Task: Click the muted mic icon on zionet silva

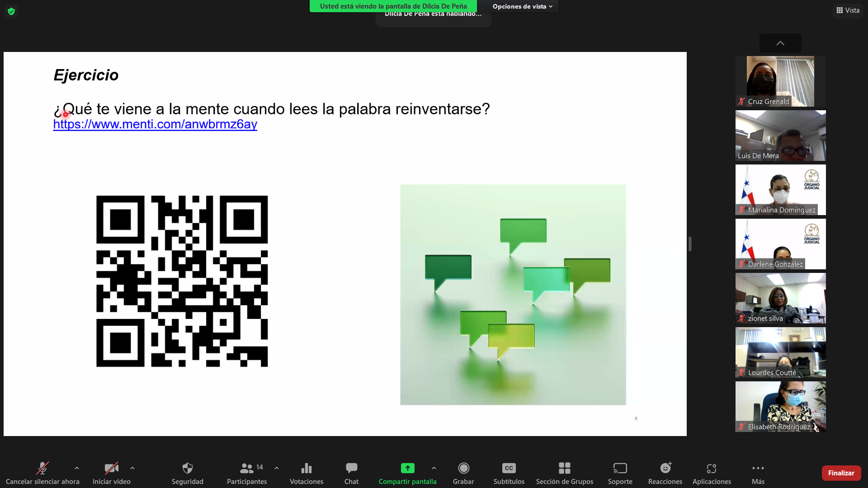Action: pyautogui.click(x=741, y=318)
